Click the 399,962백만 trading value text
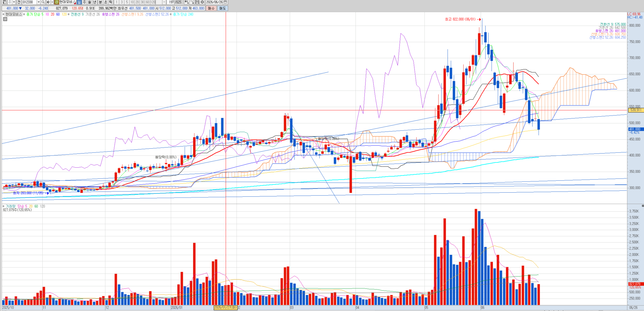 108,8
